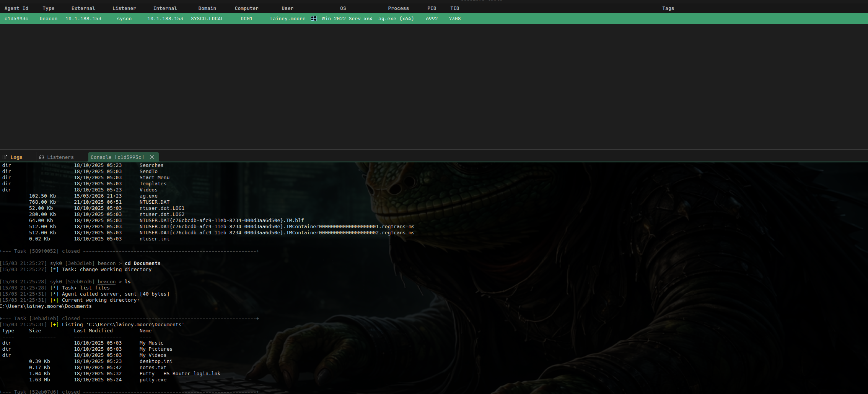
Task: Click the PID value 6992
Action: point(432,18)
